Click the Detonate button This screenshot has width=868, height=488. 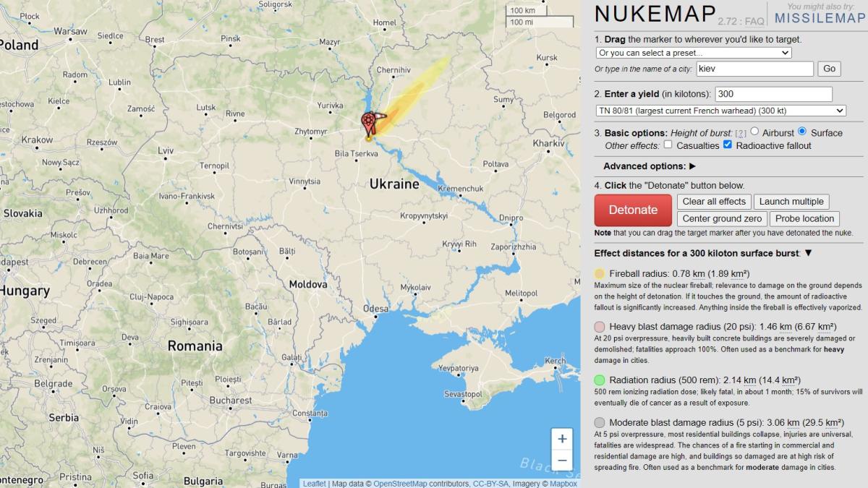(x=632, y=210)
